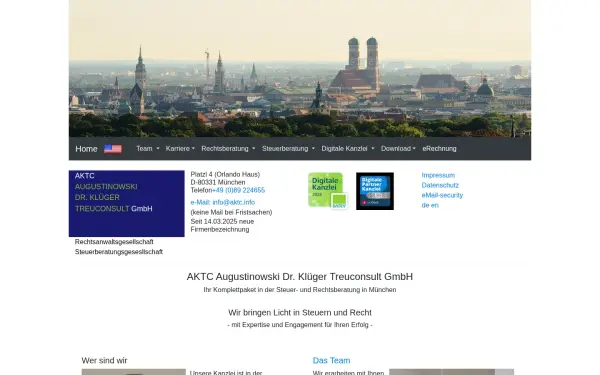The height and width of the screenshot is (375, 600).
Task: Click the address line Platzl 4 (Orlando Haus)
Action: click(x=225, y=174)
